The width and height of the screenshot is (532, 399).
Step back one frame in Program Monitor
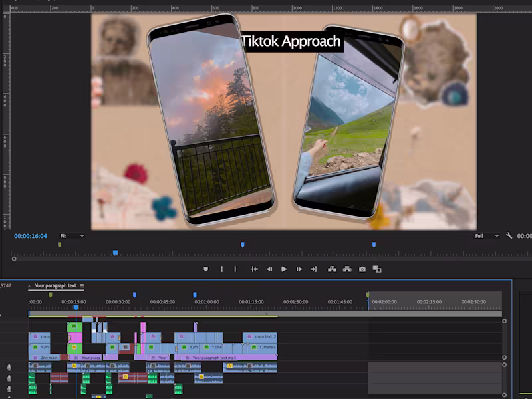click(x=269, y=269)
